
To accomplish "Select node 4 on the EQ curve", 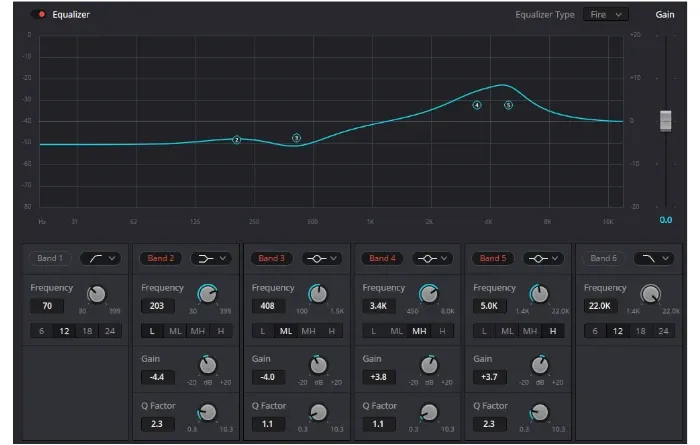I will [x=477, y=105].
